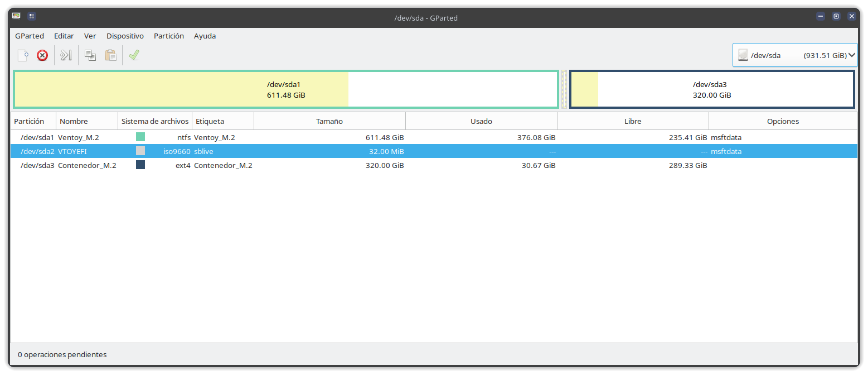
Task: Click the Copy partition toolbar icon
Action: pyautogui.click(x=90, y=55)
